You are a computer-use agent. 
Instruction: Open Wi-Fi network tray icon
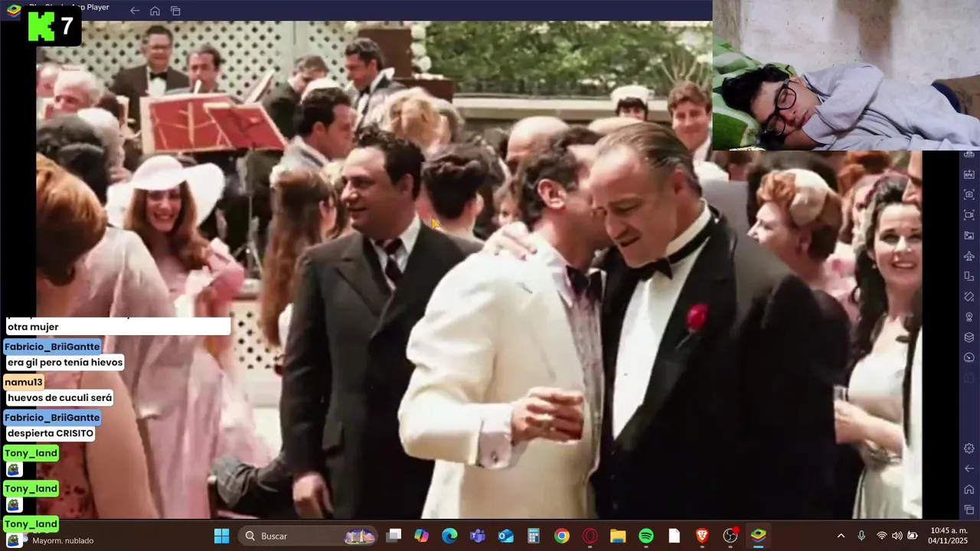click(881, 536)
